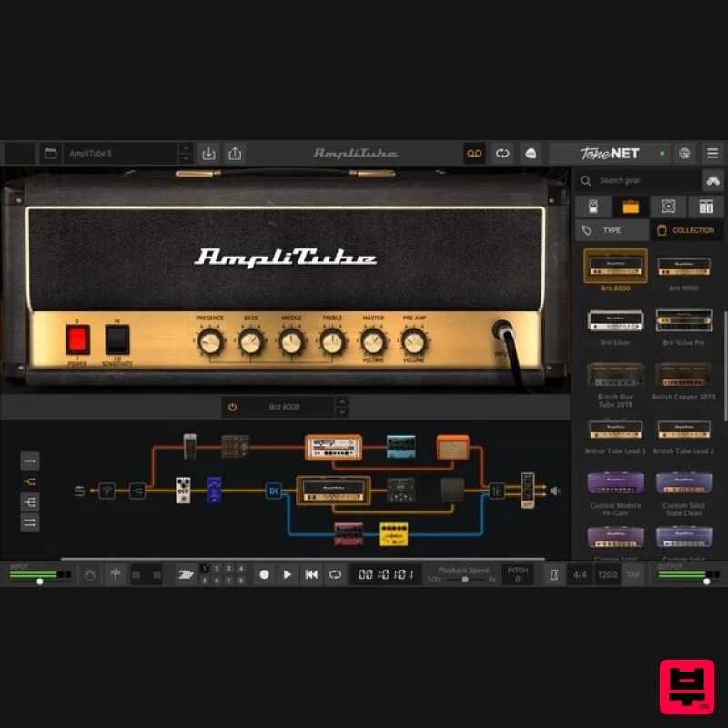Flip the red POWER switch on the amp

[x=77, y=338]
